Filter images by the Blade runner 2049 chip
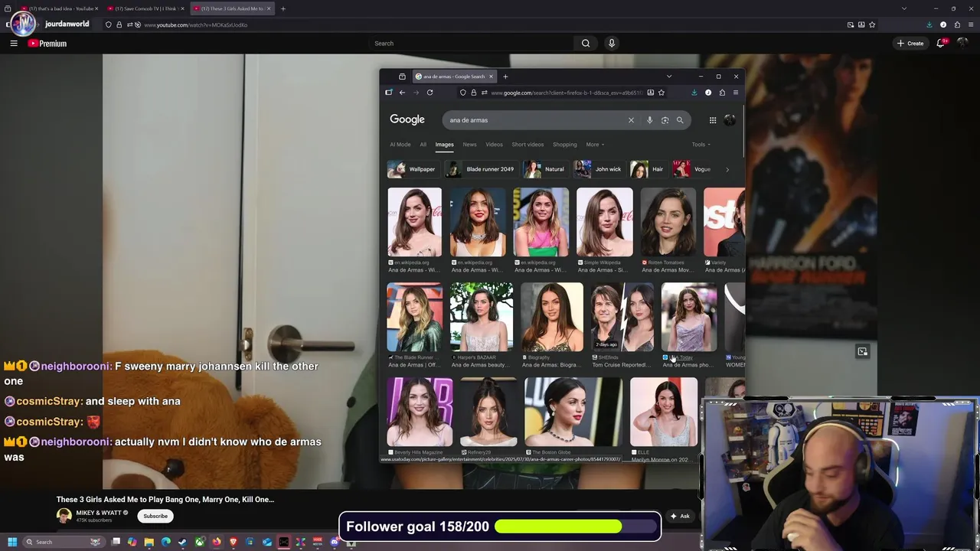The width and height of the screenshot is (980, 551). click(480, 169)
